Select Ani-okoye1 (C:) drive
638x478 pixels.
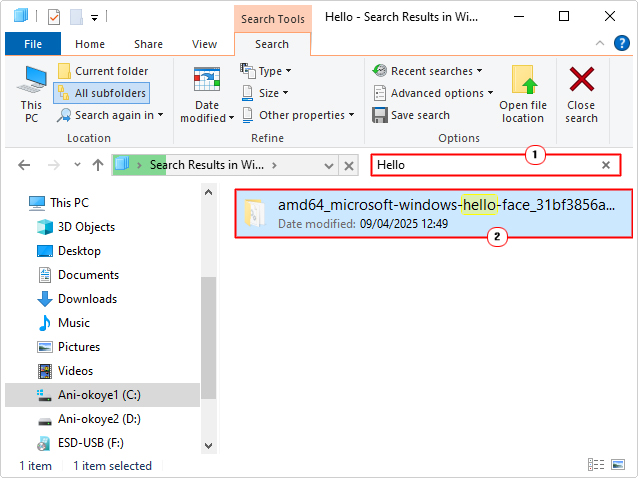(x=102, y=395)
